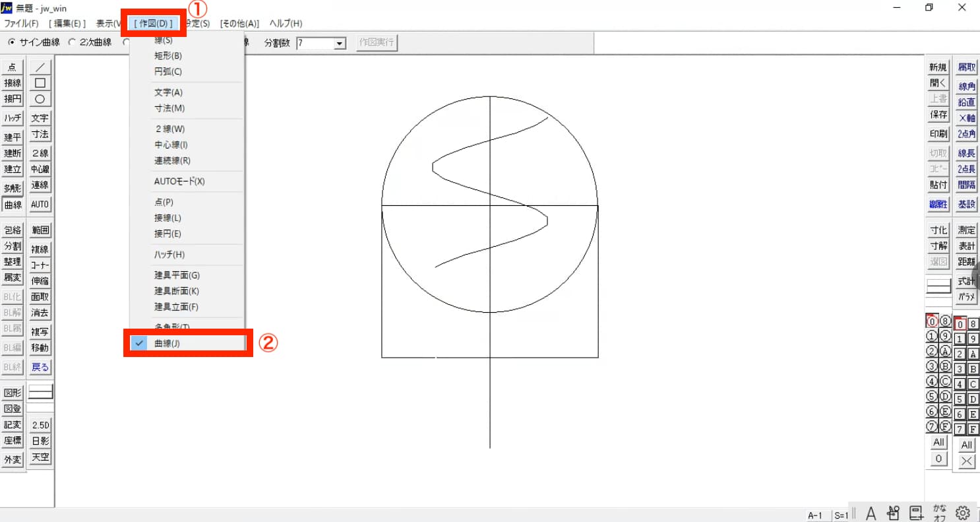The height and width of the screenshot is (522, 980).
Task: Click the 接円 tangent circle tool button
Action: pyautogui.click(x=13, y=99)
